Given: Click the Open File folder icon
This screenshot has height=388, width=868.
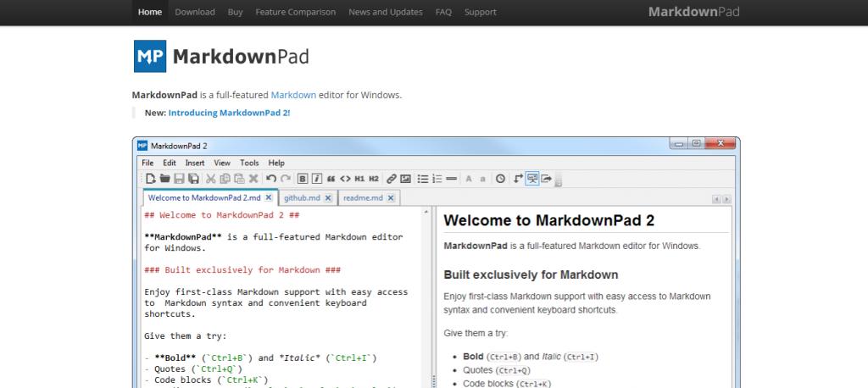Looking at the screenshot, I should coord(164,178).
